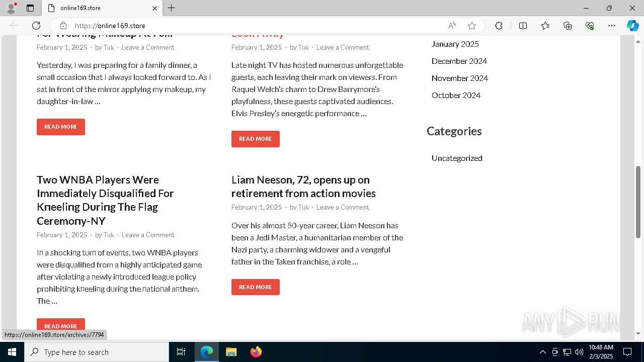
Task: Leave a Comment on WNBA post
Action: 148,235
